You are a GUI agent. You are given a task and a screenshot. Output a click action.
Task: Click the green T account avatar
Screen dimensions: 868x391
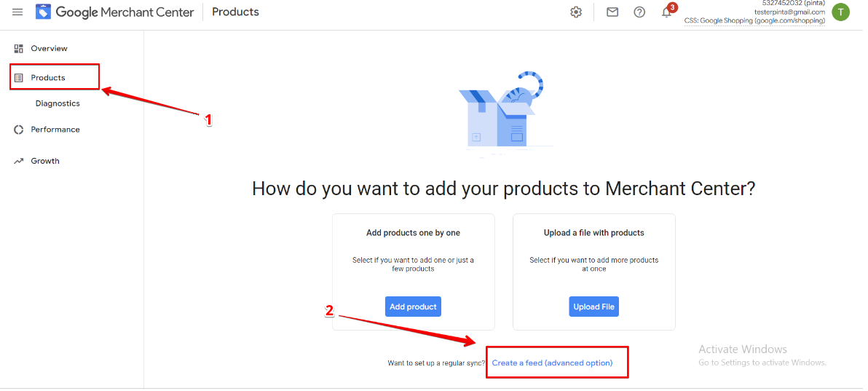click(x=840, y=12)
